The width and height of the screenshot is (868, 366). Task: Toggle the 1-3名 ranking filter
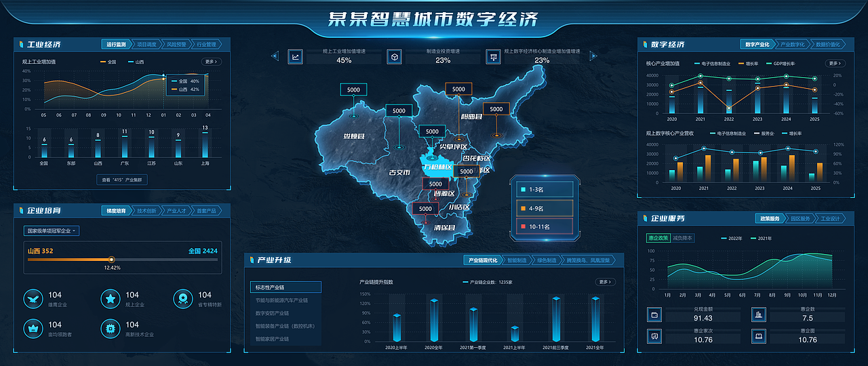pos(544,189)
